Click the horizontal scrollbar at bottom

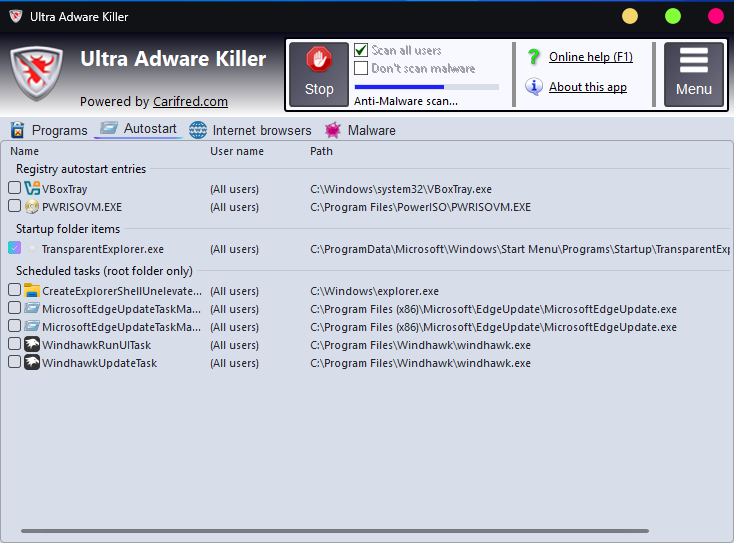[335, 531]
